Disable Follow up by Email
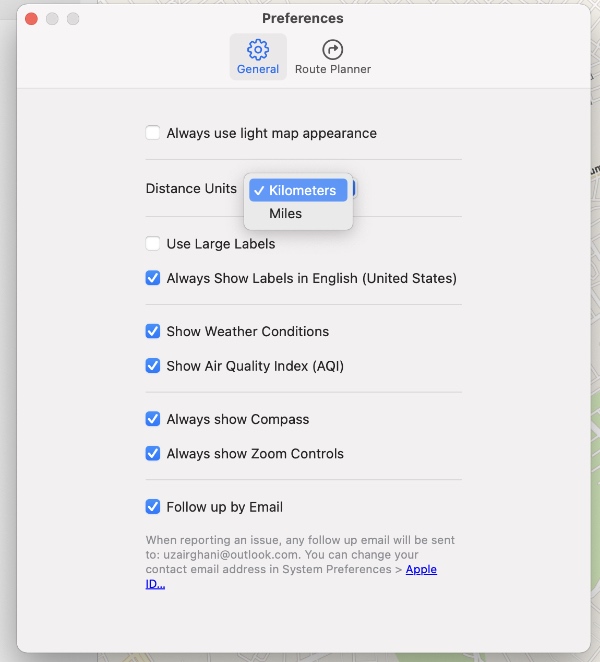This screenshot has height=662, width=600. [x=152, y=507]
